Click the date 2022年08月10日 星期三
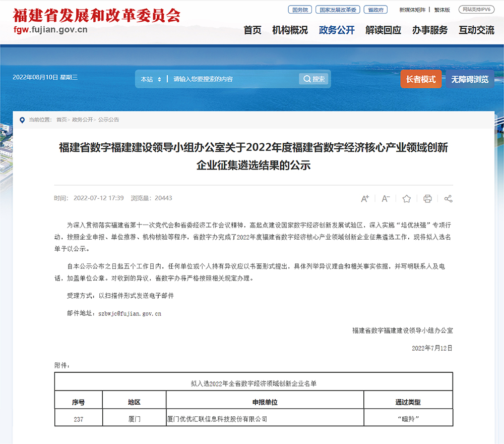 45,77
